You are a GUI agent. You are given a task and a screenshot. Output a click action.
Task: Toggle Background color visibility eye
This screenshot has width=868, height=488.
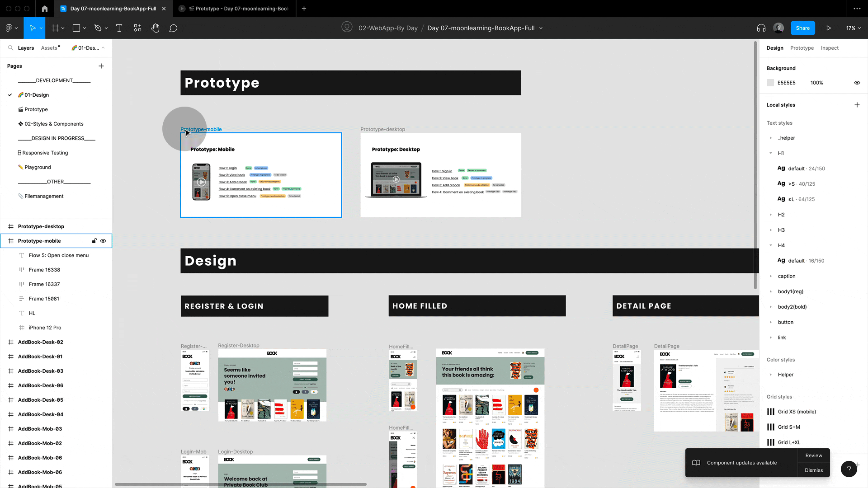pyautogui.click(x=857, y=83)
